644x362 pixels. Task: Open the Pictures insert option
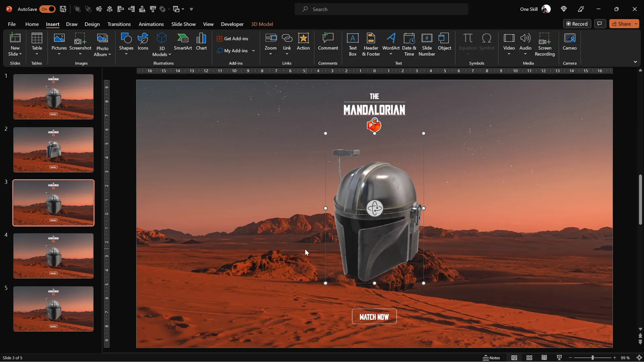click(x=59, y=44)
